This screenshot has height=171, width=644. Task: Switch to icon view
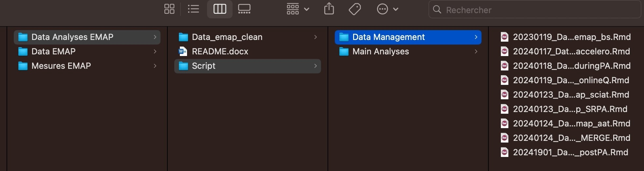pyautogui.click(x=169, y=9)
